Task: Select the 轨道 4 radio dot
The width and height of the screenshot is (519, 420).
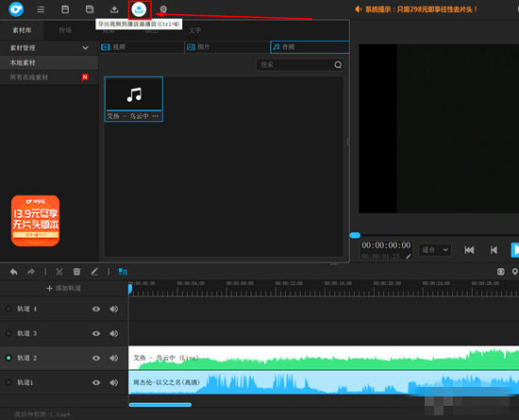Action: [8, 309]
